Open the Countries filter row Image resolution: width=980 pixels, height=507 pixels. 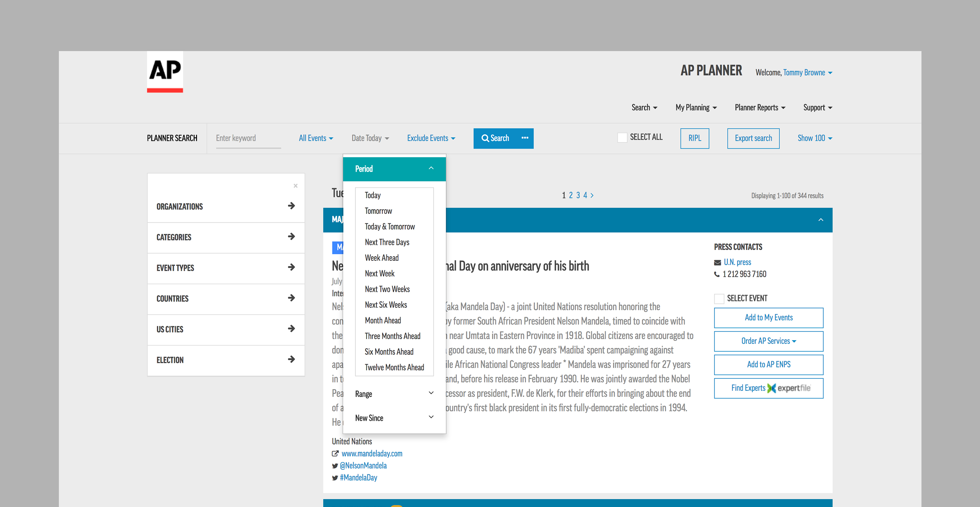tap(226, 299)
